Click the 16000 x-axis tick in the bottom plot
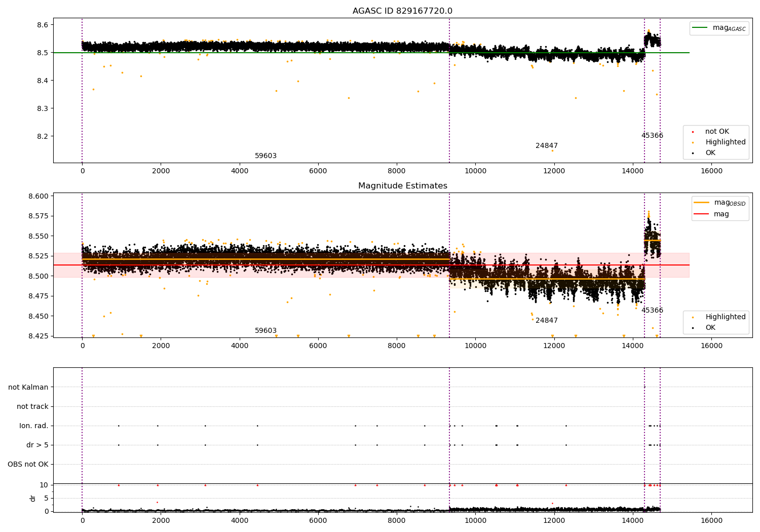The width and height of the screenshot is (760, 532). [711, 521]
